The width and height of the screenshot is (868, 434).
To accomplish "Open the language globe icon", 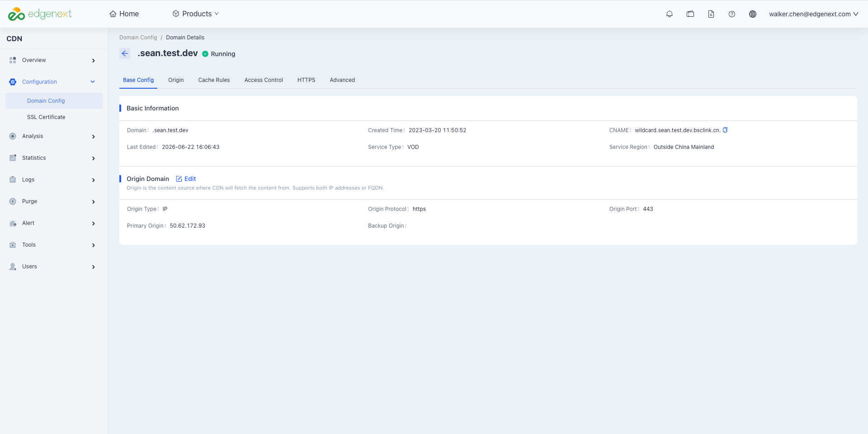I will [753, 14].
